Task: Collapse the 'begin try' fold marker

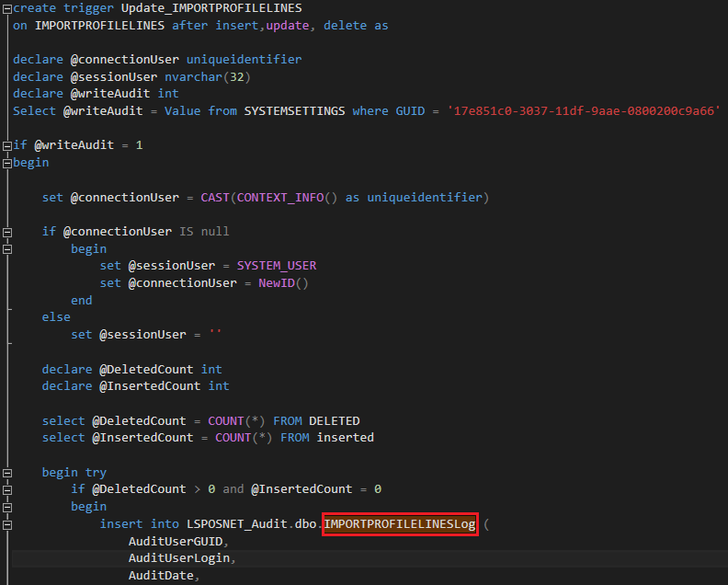Action: tap(7, 473)
